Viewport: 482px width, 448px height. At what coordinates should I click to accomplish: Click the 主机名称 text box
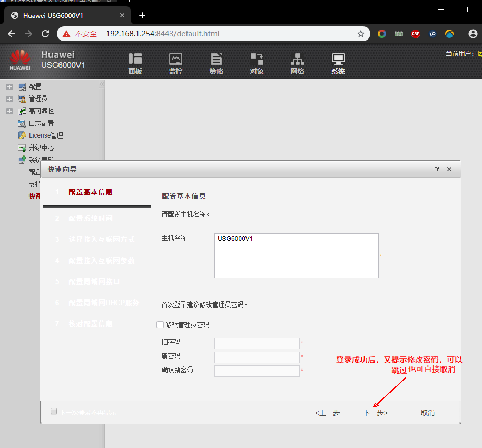click(297, 256)
